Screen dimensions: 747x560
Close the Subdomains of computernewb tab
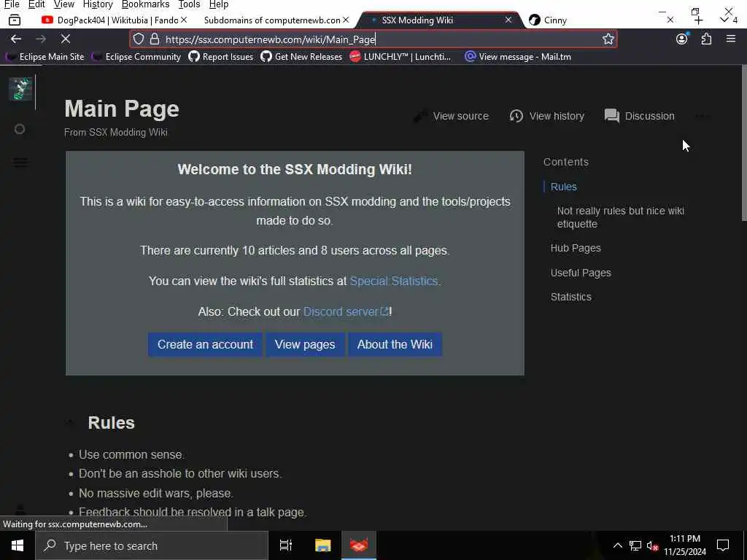click(346, 20)
